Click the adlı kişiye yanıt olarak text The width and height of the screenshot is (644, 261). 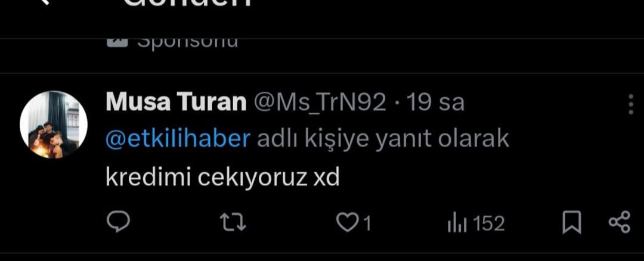click(x=383, y=140)
